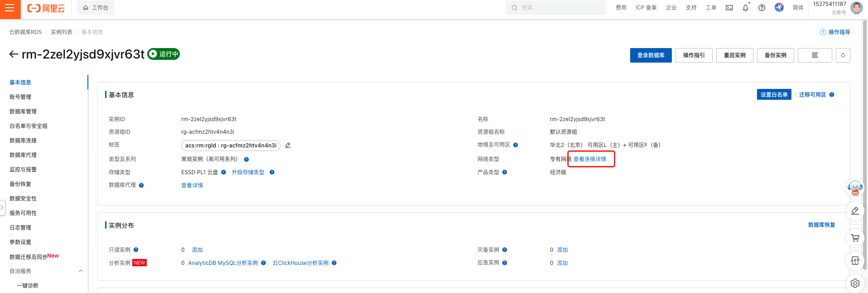Open the 查看连接详情 link

(x=589, y=159)
